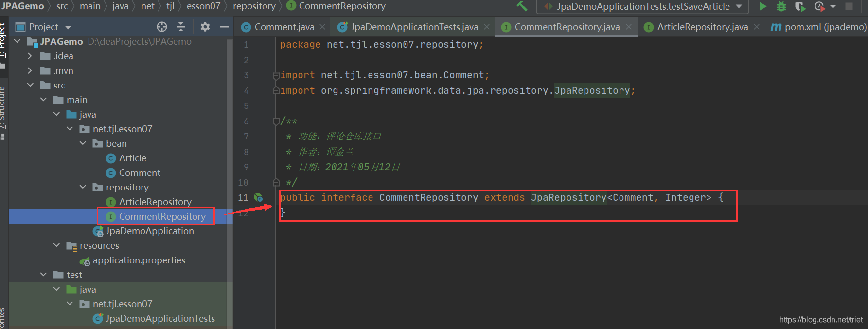This screenshot has height=329, width=868.
Task: Click the Build project hammer icon
Action: tap(522, 6)
